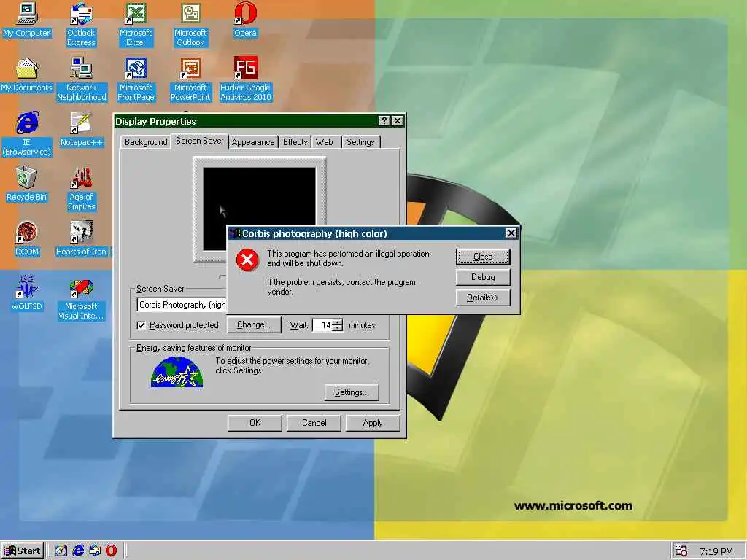Open energy saving Settings... button

(x=352, y=392)
